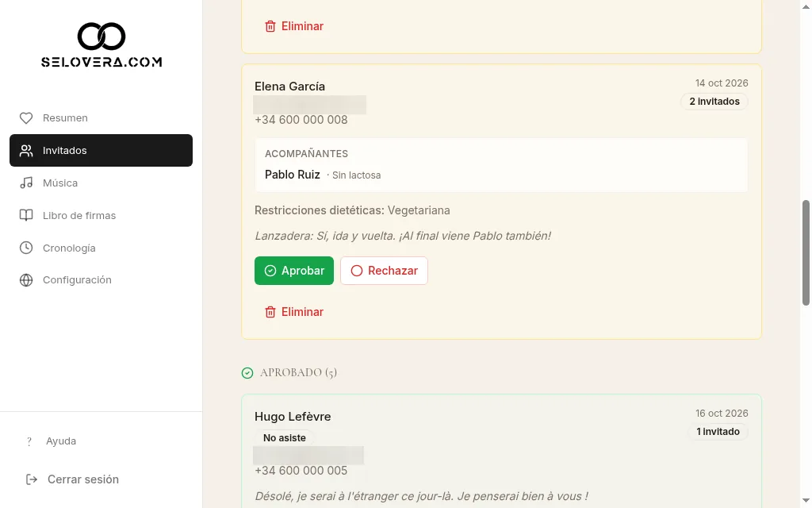Image resolution: width=812 pixels, height=508 pixels.
Task: Click the people icon beside Invitados
Action: [x=26, y=150]
